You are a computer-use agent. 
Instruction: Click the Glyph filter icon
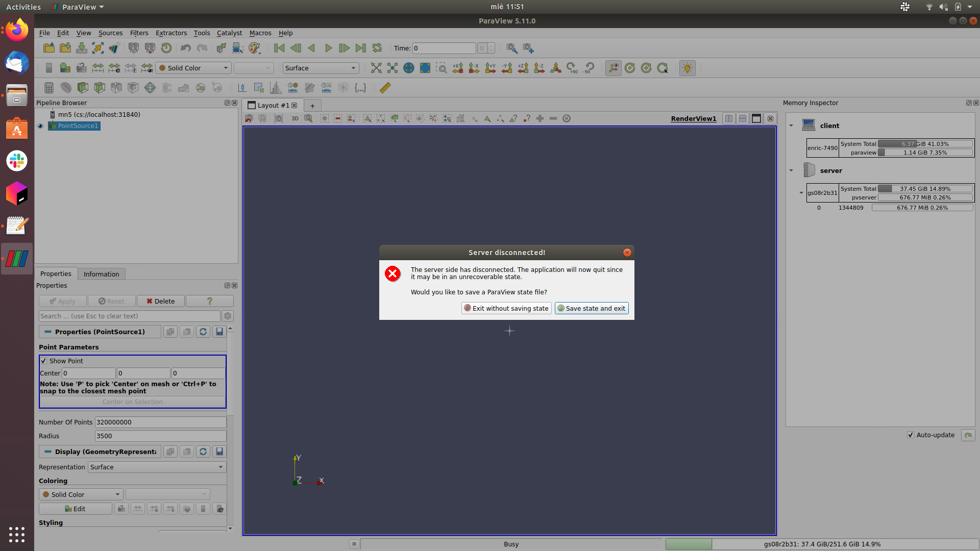(x=150, y=88)
